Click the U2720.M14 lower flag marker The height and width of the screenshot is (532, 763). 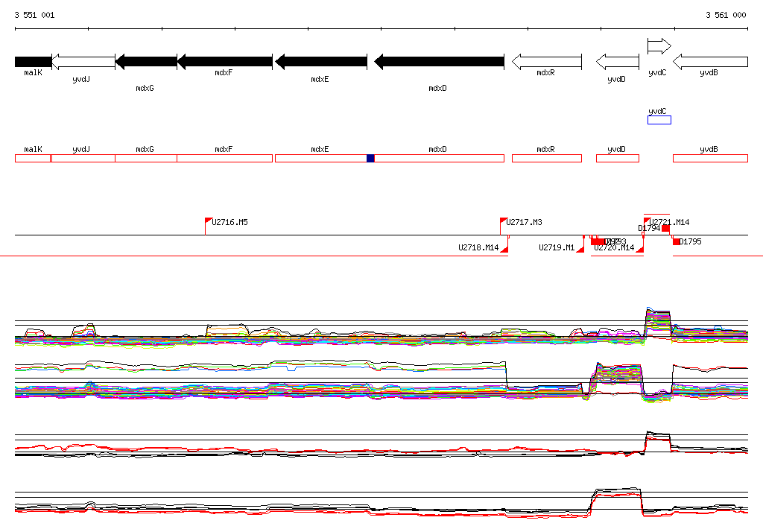click(640, 249)
